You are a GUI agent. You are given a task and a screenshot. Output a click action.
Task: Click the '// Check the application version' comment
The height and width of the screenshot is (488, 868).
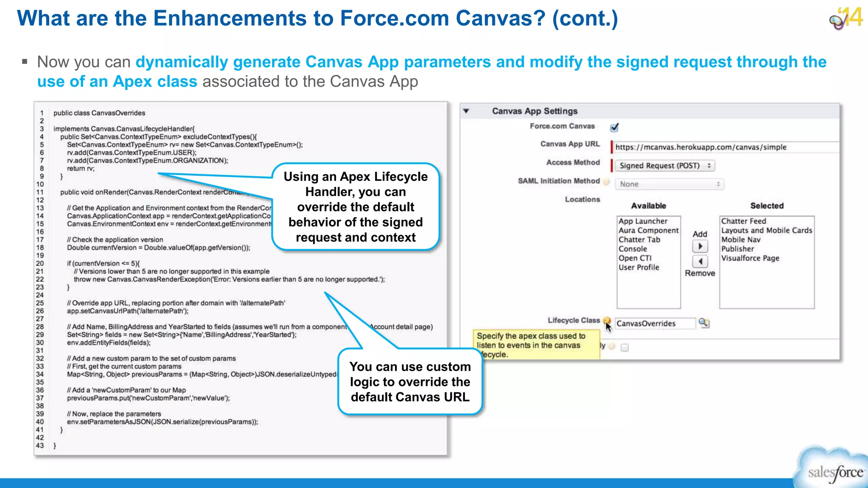(115, 240)
